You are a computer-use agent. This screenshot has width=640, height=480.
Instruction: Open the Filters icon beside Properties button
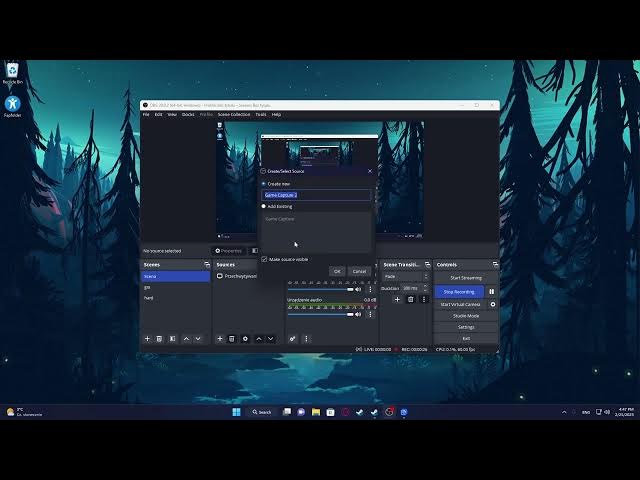point(255,251)
